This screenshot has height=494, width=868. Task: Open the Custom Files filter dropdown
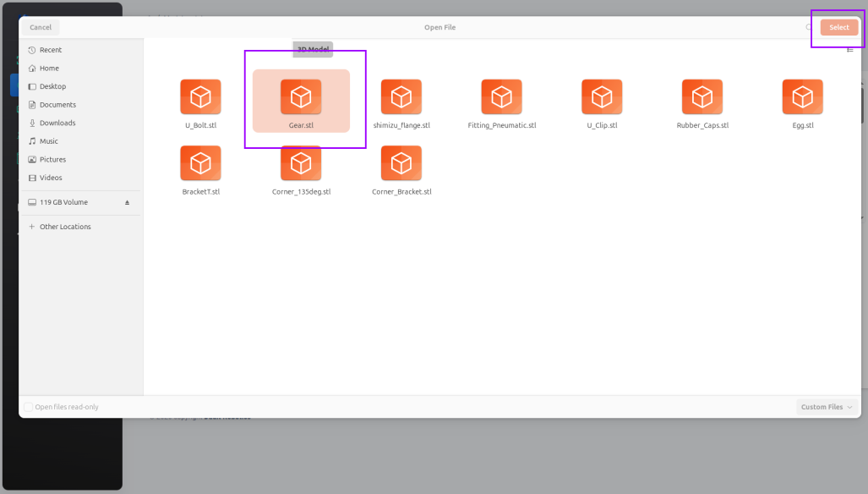pos(827,407)
